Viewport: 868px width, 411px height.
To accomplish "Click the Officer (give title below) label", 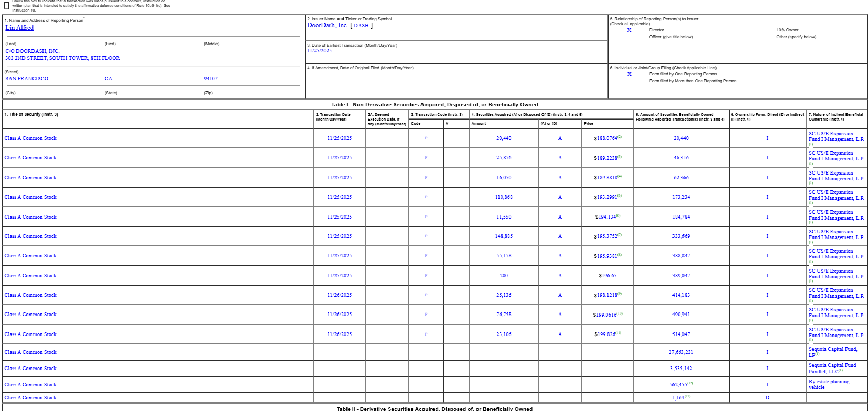I will coord(671,37).
